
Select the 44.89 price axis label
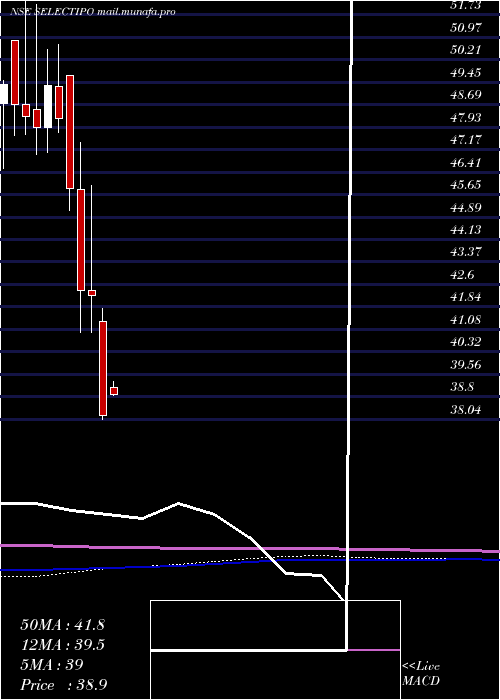pyautogui.click(x=466, y=208)
